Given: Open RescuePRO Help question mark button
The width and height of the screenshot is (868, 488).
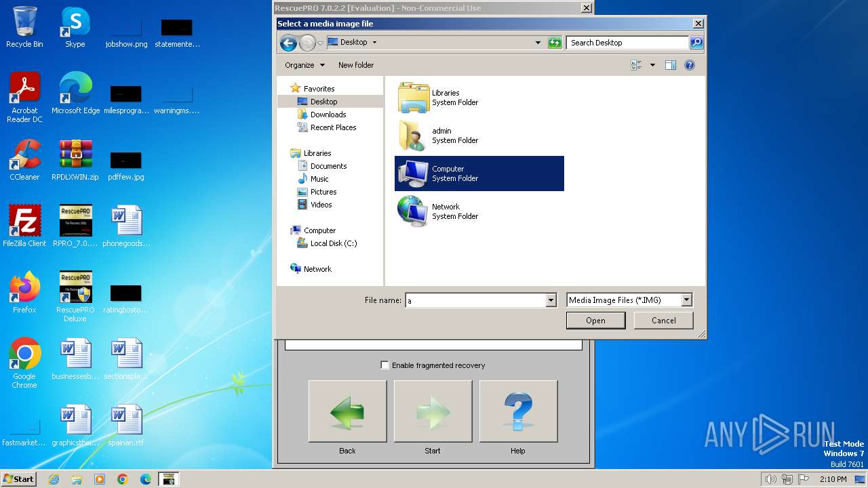Looking at the screenshot, I should click(x=518, y=411).
